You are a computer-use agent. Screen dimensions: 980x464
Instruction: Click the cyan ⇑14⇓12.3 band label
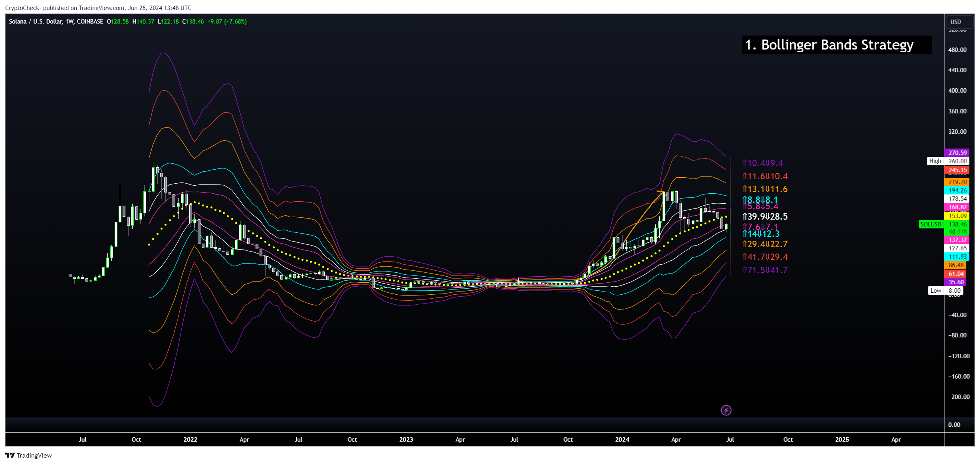click(761, 234)
